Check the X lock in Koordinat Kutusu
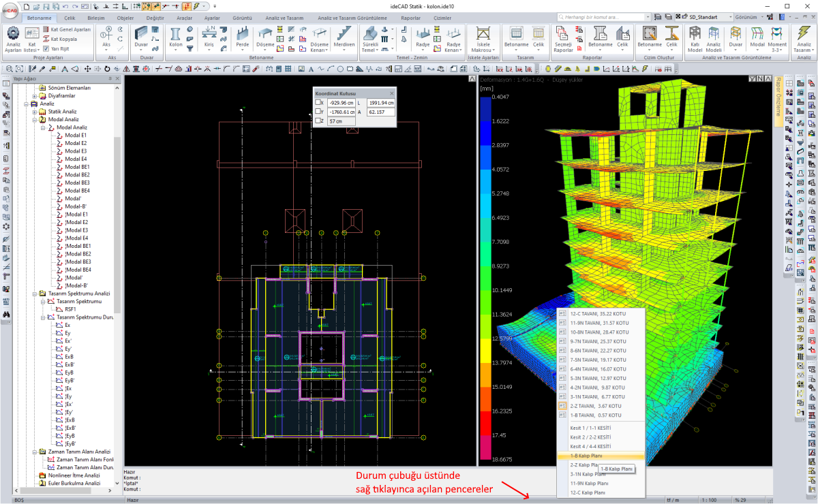The width and height of the screenshot is (818, 504). 318,102
